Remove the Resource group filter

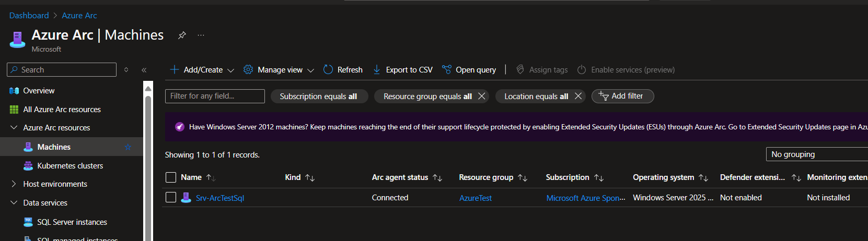(x=482, y=96)
